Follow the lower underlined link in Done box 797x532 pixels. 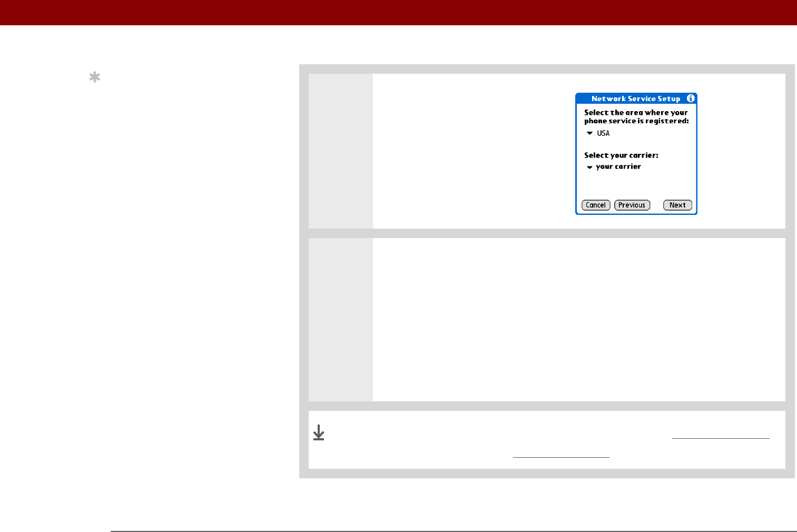pos(561,457)
